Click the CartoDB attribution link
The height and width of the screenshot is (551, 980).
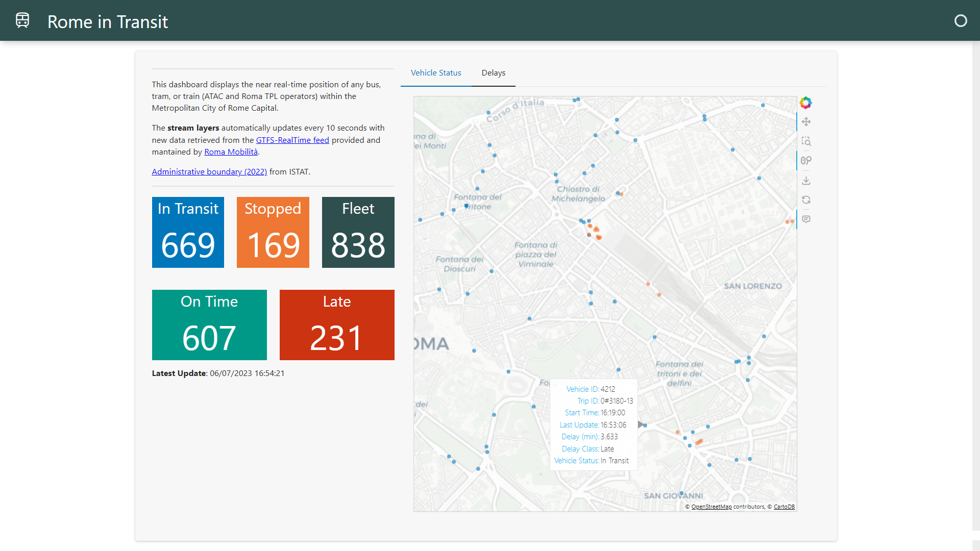(x=784, y=507)
